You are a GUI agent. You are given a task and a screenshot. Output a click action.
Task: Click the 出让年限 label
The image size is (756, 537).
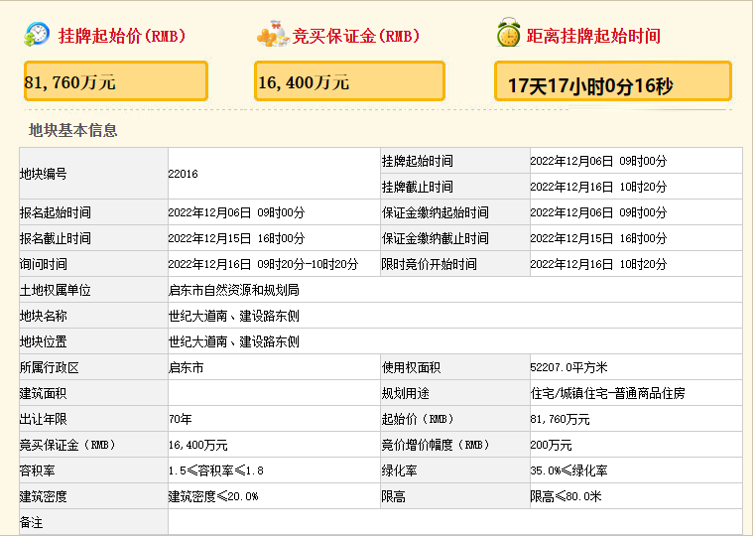pyautogui.click(x=44, y=419)
